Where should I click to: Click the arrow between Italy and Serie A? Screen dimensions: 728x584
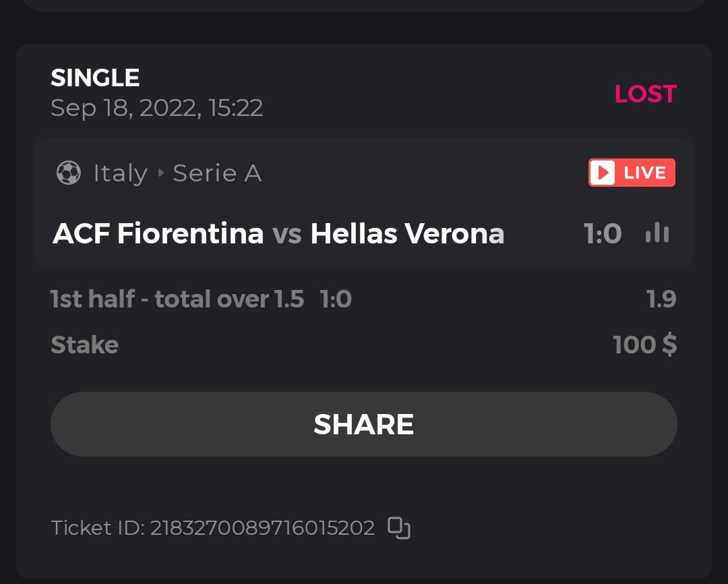click(160, 173)
